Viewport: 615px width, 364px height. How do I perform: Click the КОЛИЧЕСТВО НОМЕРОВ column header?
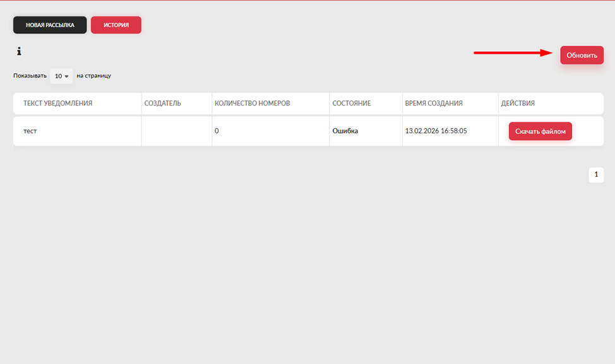[252, 103]
